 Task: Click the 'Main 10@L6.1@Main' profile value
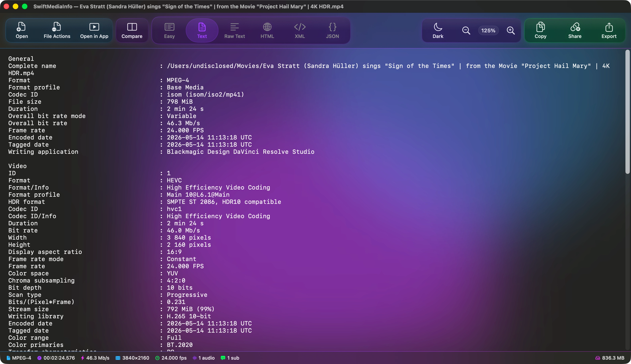[x=198, y=195]
